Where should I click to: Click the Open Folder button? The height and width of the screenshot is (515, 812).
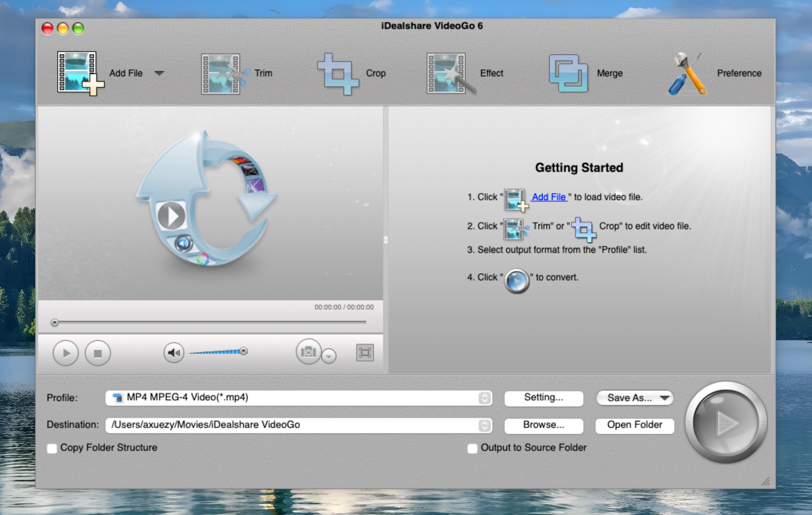pyautogui.click(x=635, y=425)
